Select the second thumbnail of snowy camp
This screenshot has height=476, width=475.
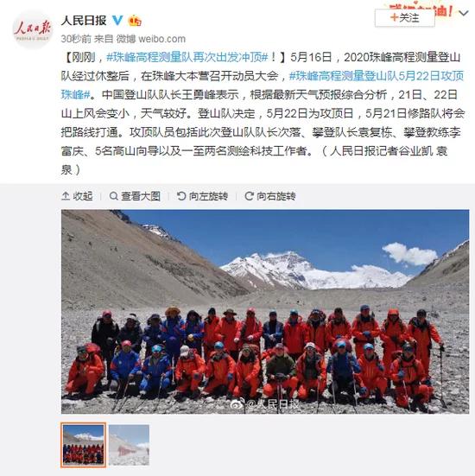tap(129, 445)
